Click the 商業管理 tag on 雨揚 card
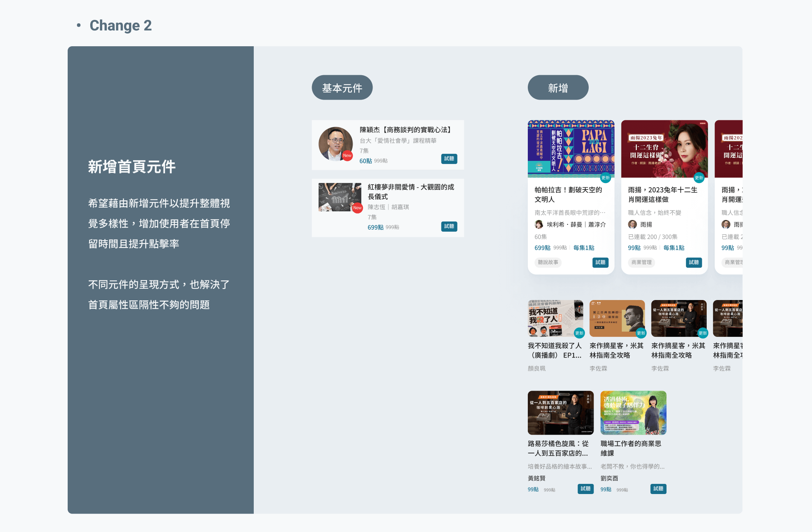This screenshot has width=812, height=532. point(641,262)
